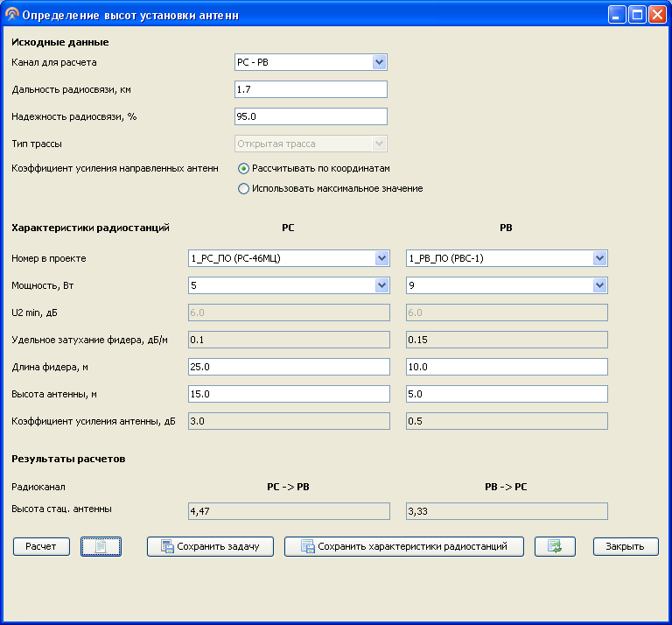
Task: Click 'Результаты расчетов' heading
Action: point(68,459)
